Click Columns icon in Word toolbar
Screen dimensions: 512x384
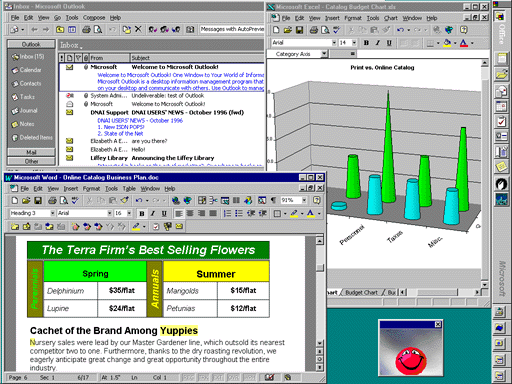click(x=236, y=201)
